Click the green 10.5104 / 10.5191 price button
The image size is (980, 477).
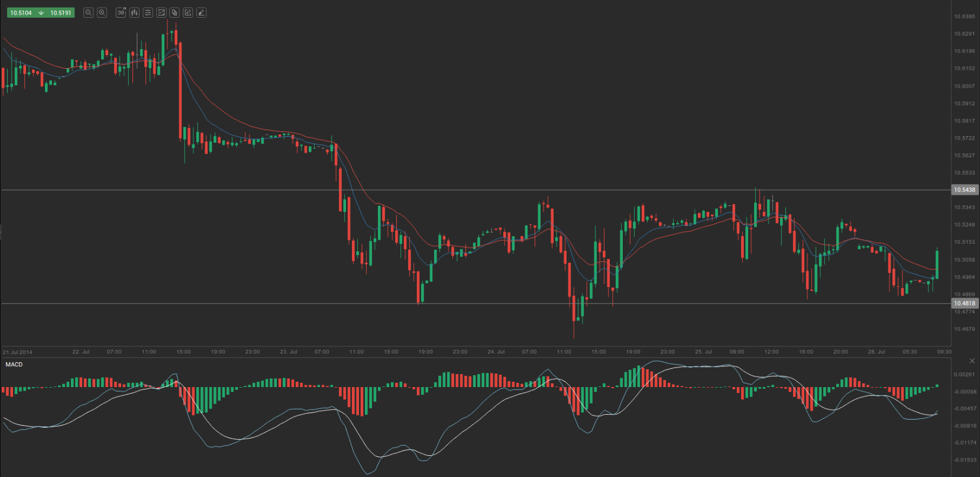pos(41,12)
